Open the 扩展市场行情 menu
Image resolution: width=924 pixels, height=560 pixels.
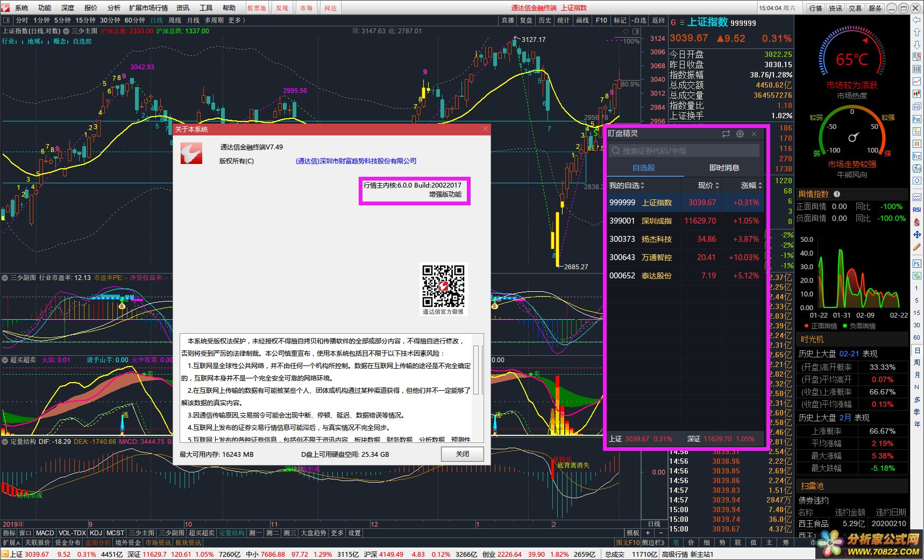[148, 8]
